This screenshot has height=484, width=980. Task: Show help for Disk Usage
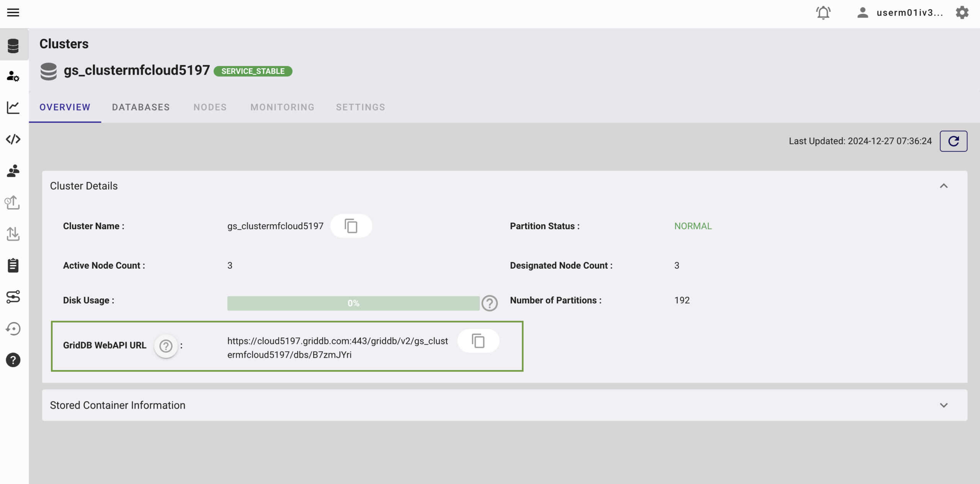489,303
